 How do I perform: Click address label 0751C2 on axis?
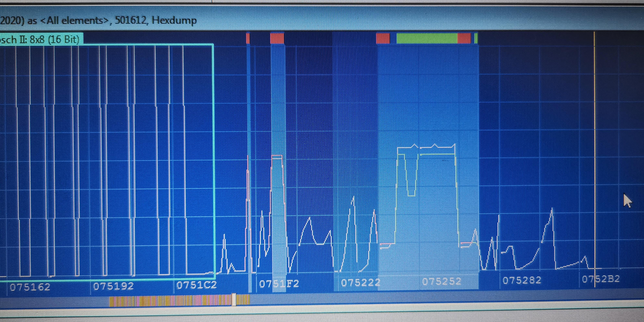[197, 285]
